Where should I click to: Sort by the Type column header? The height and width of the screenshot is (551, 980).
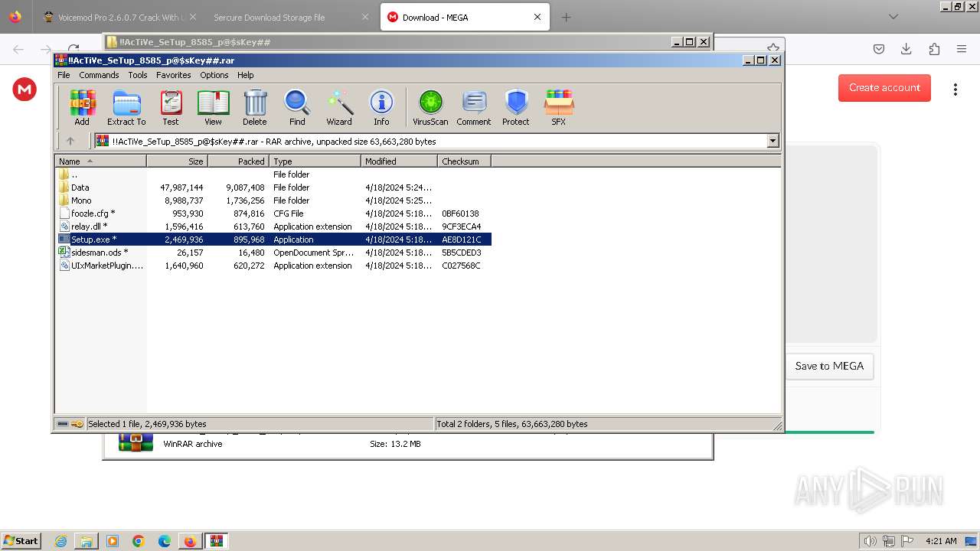pos(315,161)
